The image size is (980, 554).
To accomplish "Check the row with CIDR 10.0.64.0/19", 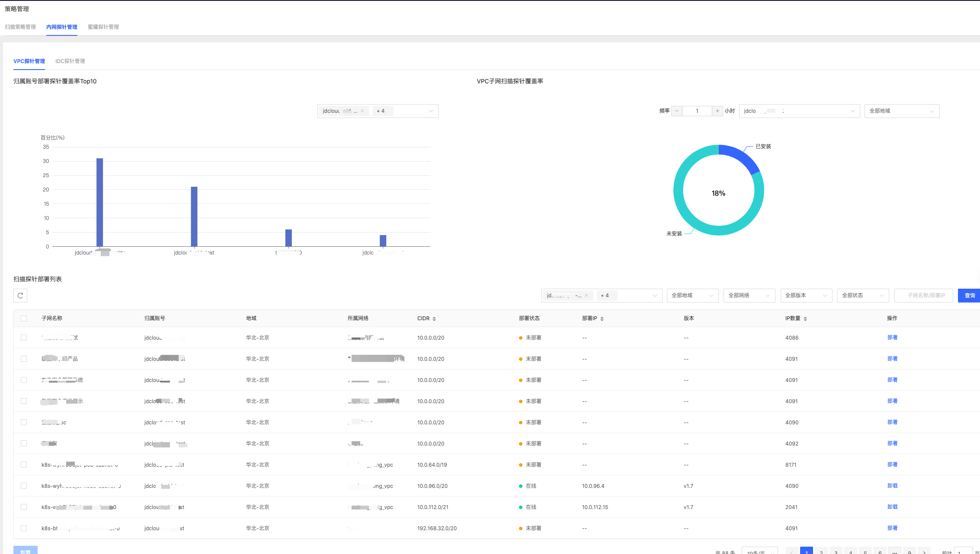I will [x=24, y=465].
